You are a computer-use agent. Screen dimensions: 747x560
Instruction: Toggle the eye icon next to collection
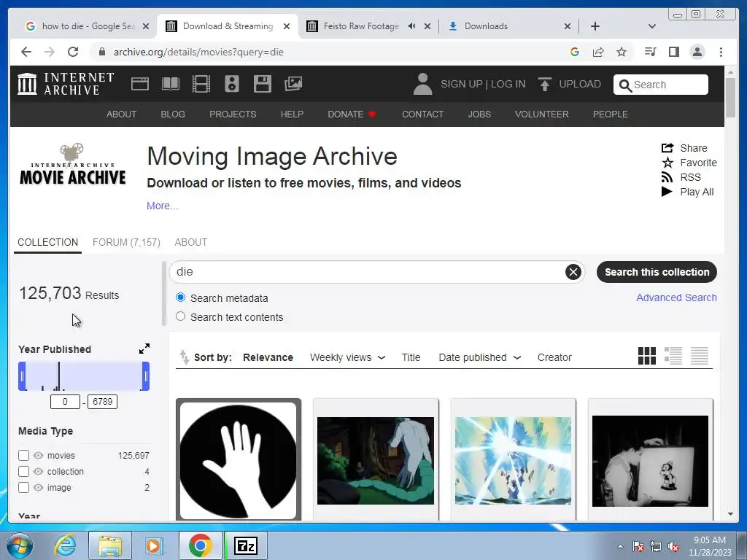39,472
